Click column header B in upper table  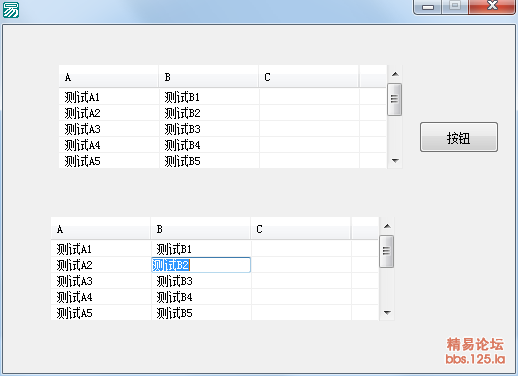coord(209,77)
